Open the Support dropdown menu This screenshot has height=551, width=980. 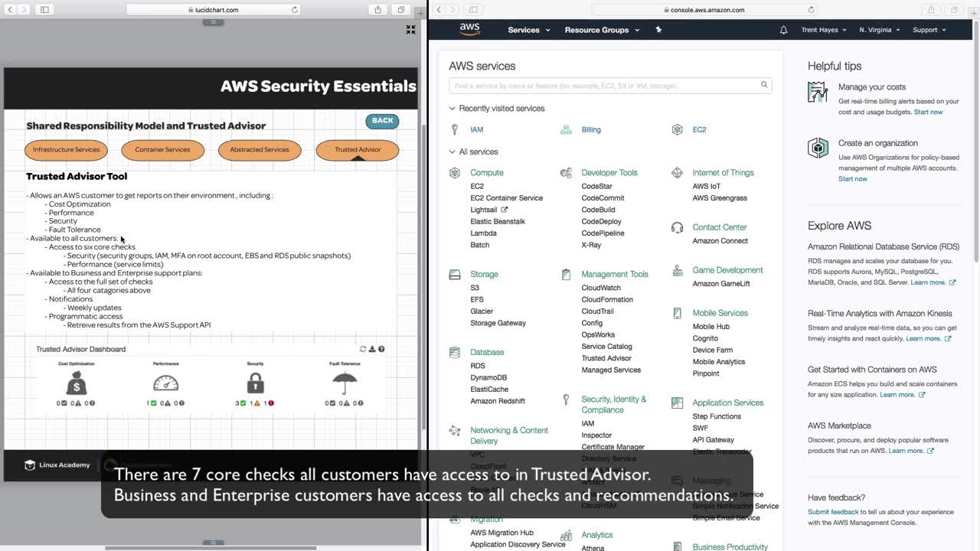click(x=929, y=30)
